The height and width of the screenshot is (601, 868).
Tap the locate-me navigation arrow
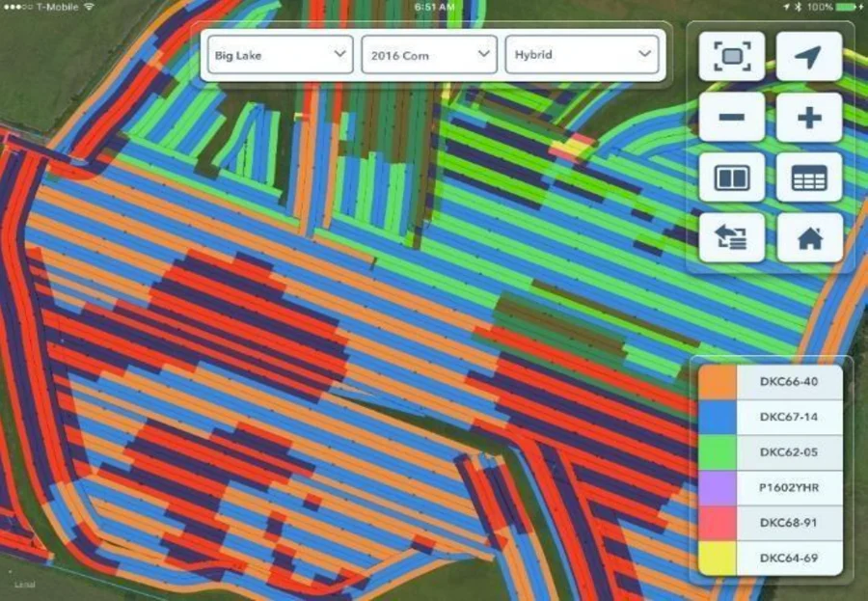click(808, 57)
